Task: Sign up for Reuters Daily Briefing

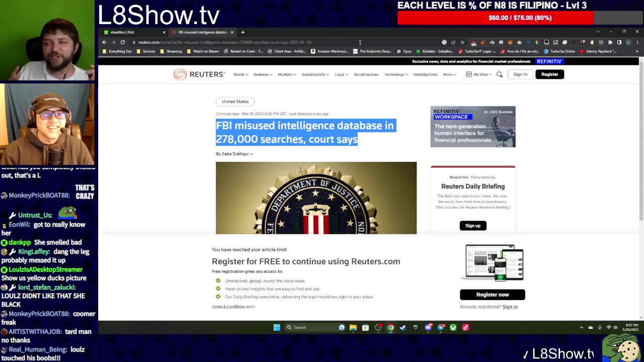Action: click(x=473, y=226)
